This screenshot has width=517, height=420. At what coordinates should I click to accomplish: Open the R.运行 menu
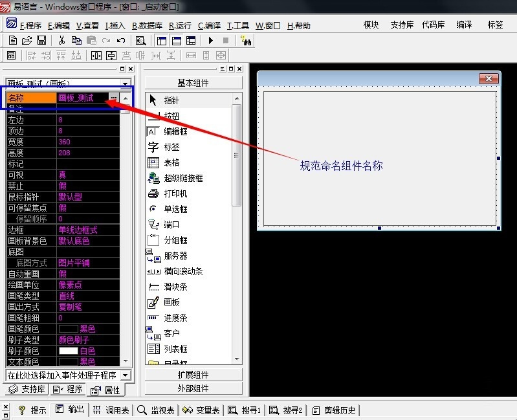click(180, 26)
